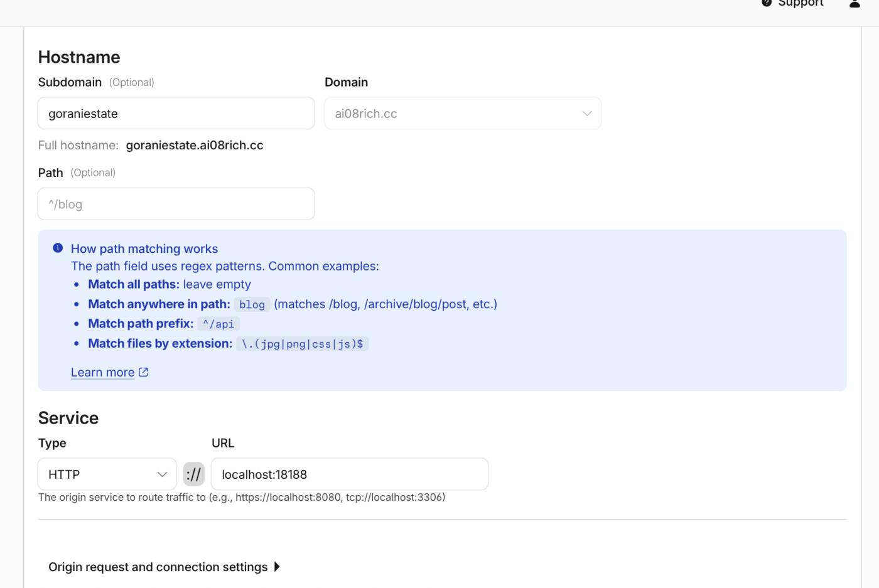Screen dimensions: 879x588
Task: Click the Path field label
Action: 50,173
